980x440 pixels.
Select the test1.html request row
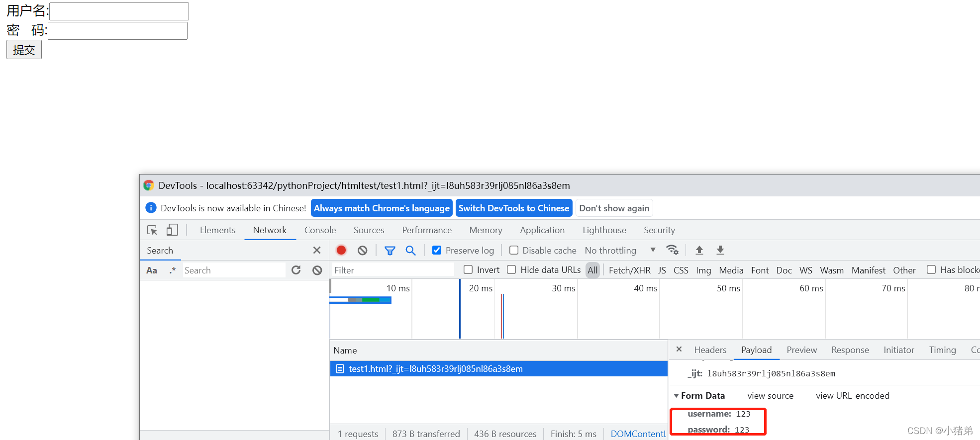click(x=498, y=369)
